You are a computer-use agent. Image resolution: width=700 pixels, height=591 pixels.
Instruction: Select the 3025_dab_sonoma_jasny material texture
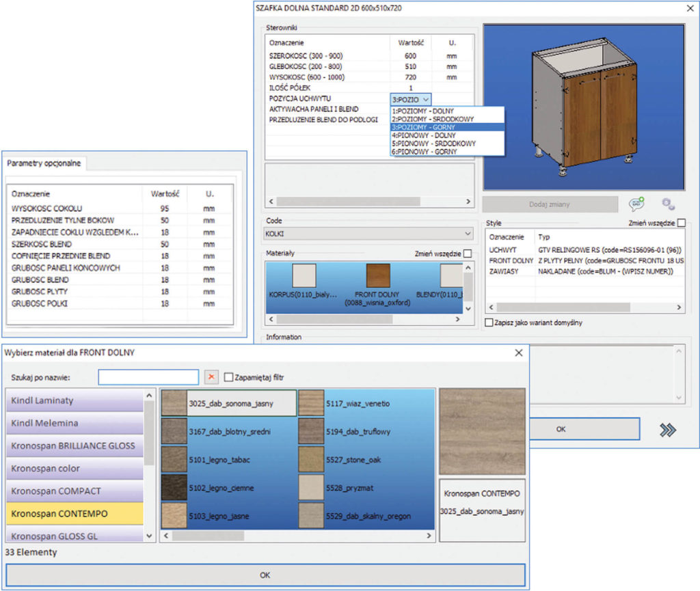[x=228, y=403]
